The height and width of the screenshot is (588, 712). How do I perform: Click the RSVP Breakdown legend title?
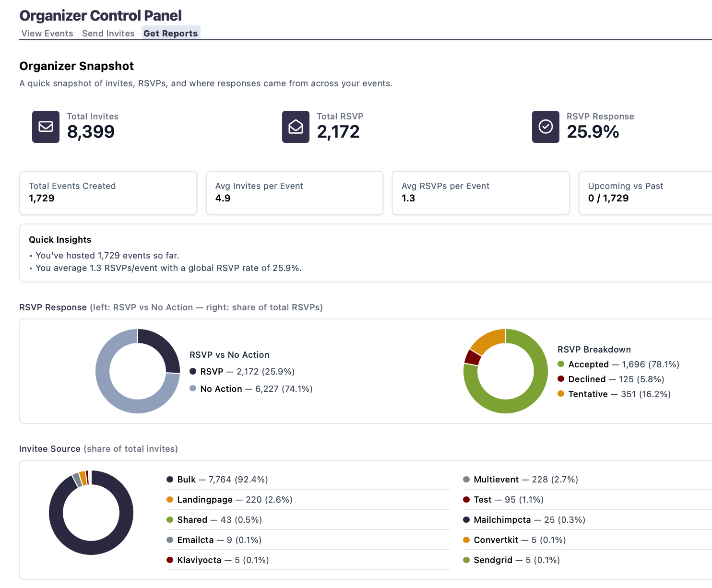tap(594, 349)
